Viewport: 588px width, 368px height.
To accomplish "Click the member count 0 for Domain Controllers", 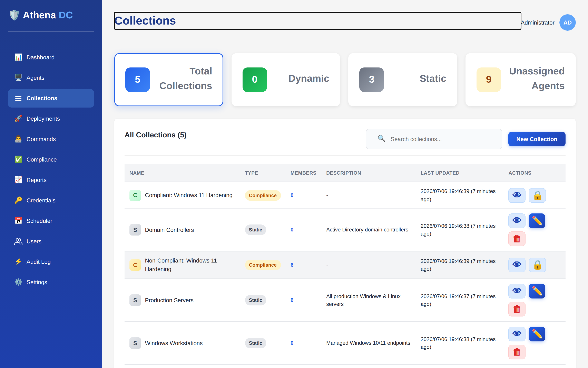I will point(292,230).
